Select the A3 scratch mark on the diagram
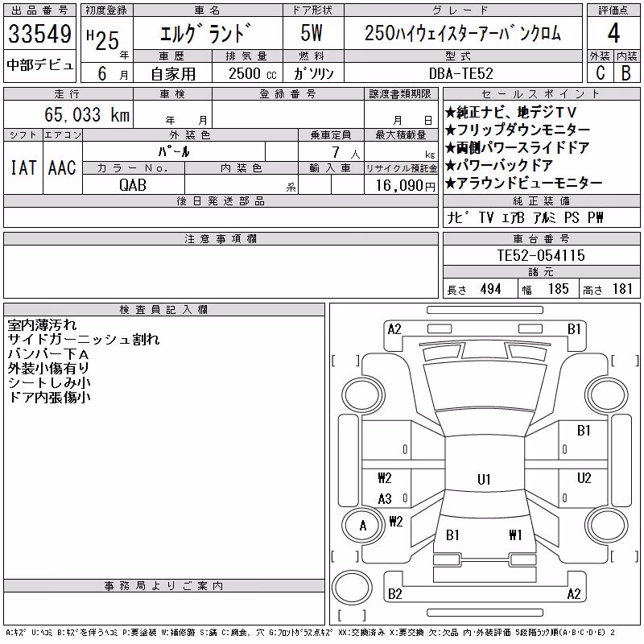Image resolution: width=644 pixels, height=644 pixels. pyautogui.click(x=385, y=499)
